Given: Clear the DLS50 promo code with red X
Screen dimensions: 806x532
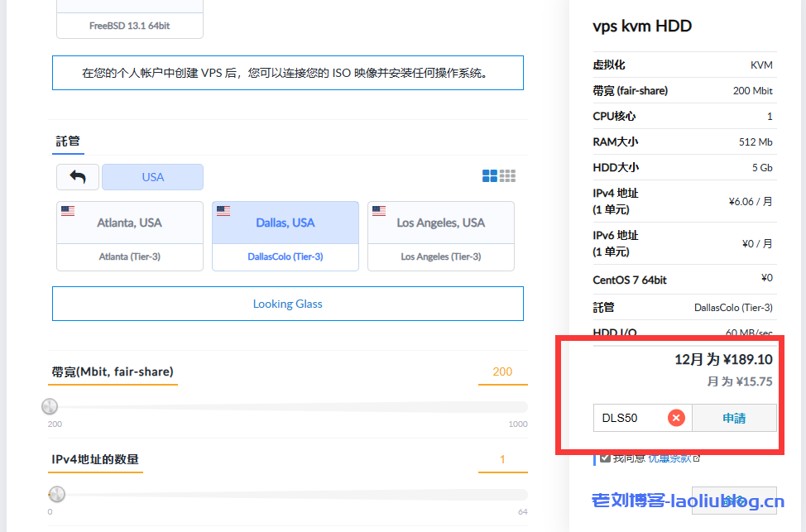Looking at the screenshot, I should point(676,418).
